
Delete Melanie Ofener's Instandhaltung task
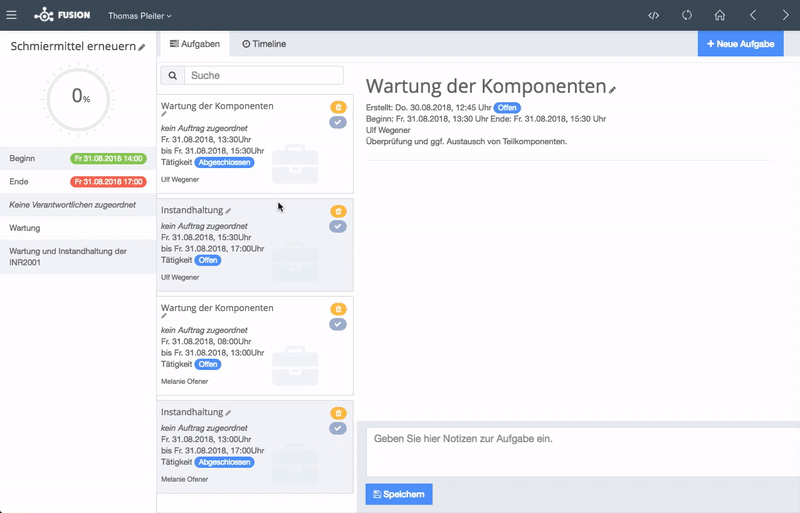pos(338,413)
